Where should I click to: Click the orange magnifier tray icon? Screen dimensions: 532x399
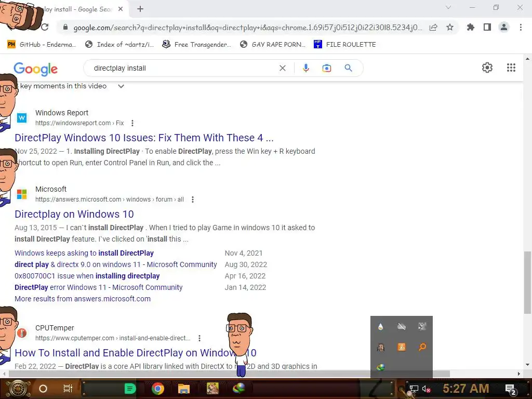(x=422, y=347)
